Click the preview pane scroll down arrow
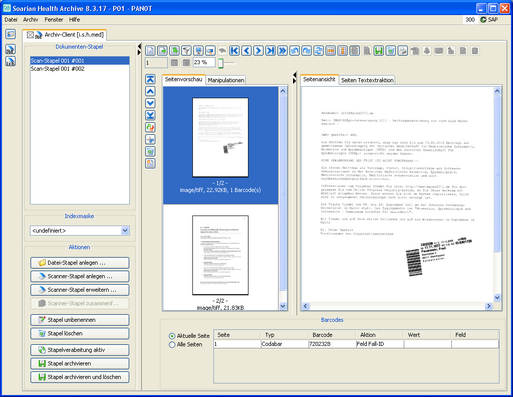513x397 pixels. 283,306
